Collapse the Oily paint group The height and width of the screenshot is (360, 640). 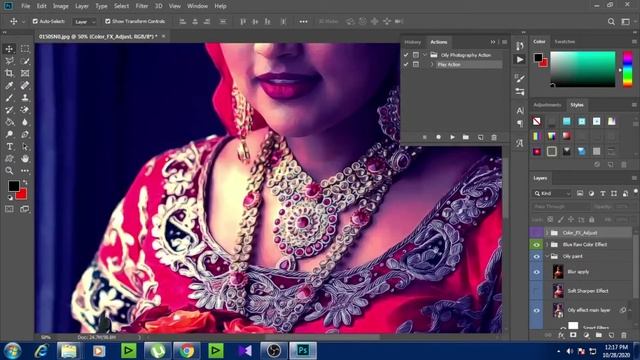coord(547,256)
